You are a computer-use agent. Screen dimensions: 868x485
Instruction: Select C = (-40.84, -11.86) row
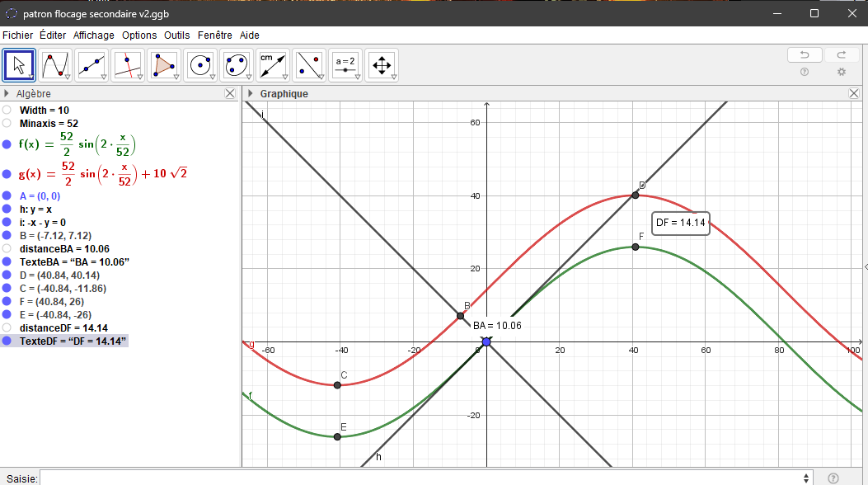(63, 289)
